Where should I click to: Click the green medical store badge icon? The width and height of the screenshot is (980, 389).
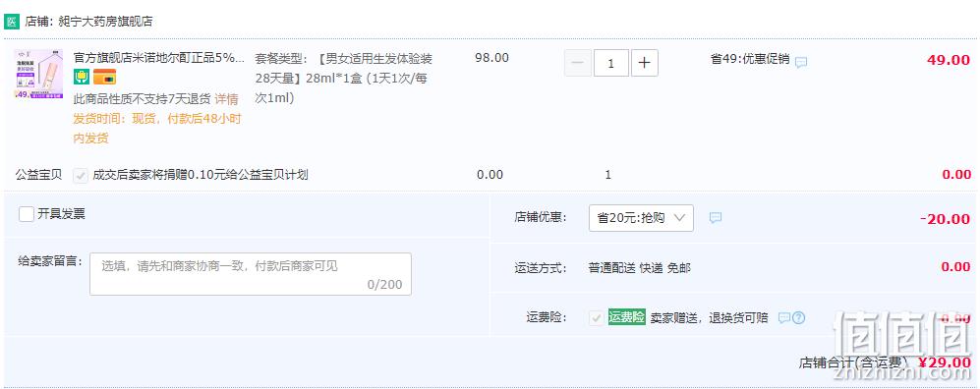pyautogui.click(x=12, y=22)
